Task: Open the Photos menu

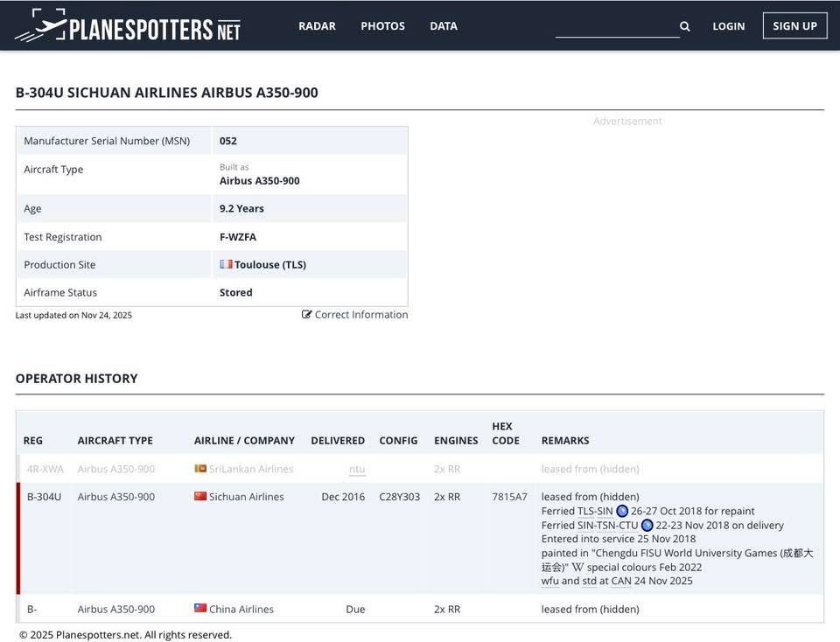Action: [x=382, y=26]
